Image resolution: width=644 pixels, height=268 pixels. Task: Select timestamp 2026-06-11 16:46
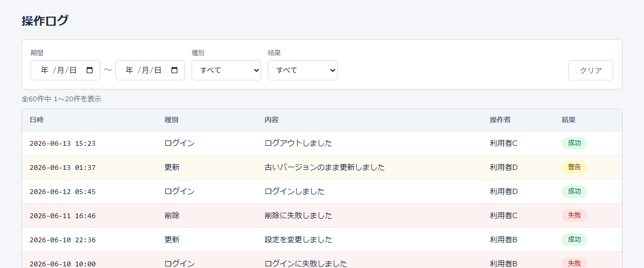(x=63, y=215)
